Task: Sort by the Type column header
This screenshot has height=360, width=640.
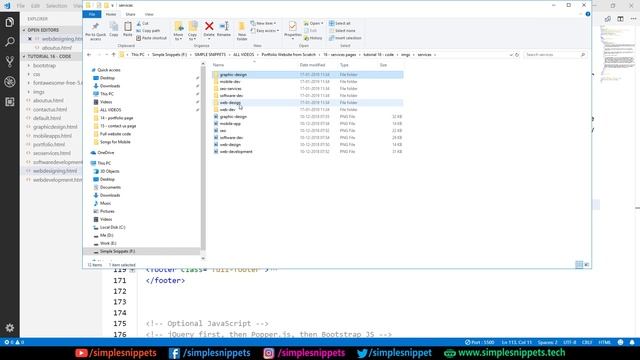Action: [344, 65]
